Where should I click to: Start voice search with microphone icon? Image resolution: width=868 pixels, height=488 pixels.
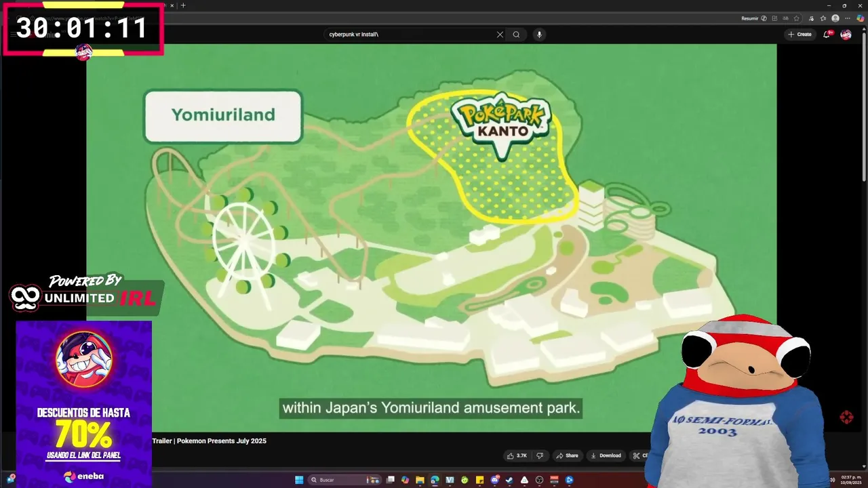[539, 35]
